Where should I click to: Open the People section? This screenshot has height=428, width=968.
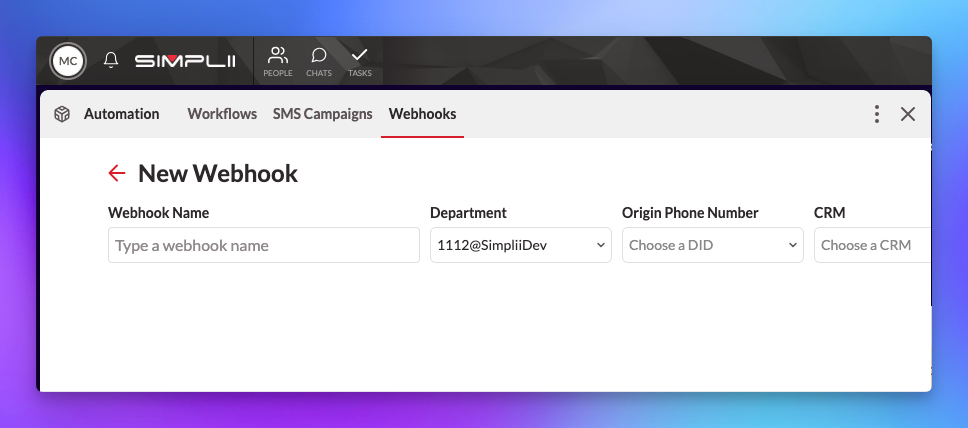pos(278,61)
